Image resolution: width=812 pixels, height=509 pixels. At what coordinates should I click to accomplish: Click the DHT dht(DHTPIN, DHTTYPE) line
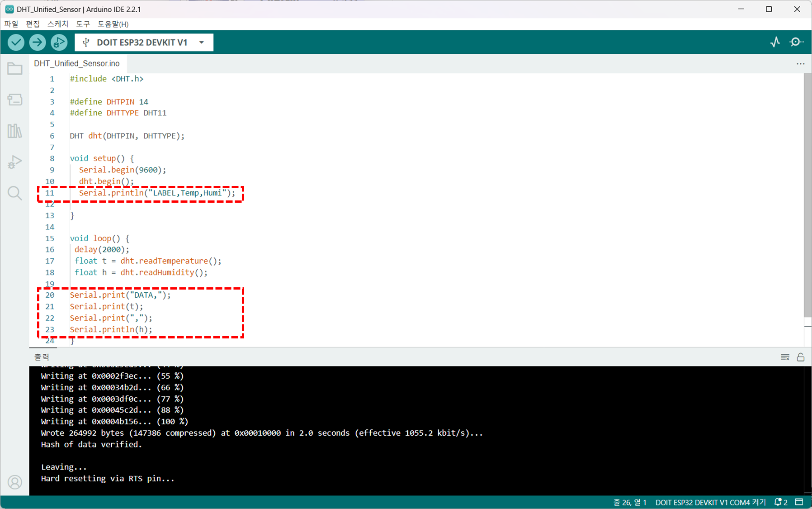[127, 136]
